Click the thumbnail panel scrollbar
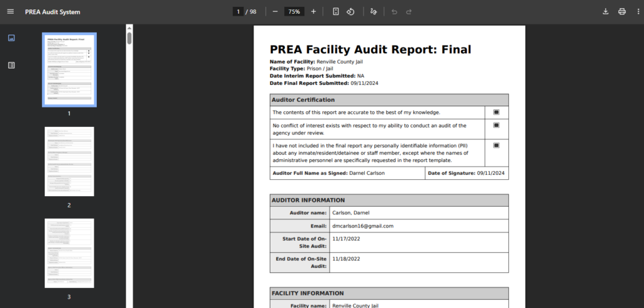This screenshot has width=644, height=308. (130, 38)
